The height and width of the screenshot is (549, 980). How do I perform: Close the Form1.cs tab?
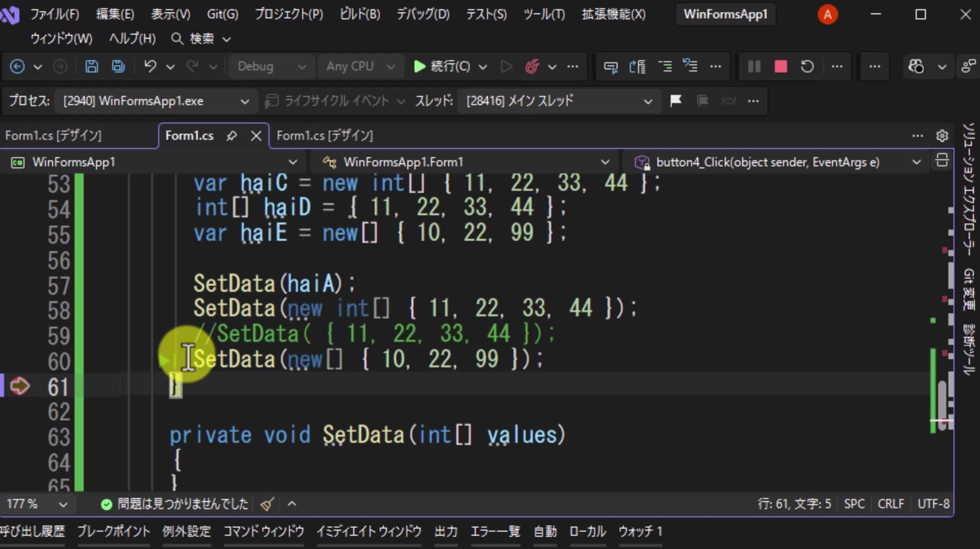pyautogui.click(x=256, y=136)
